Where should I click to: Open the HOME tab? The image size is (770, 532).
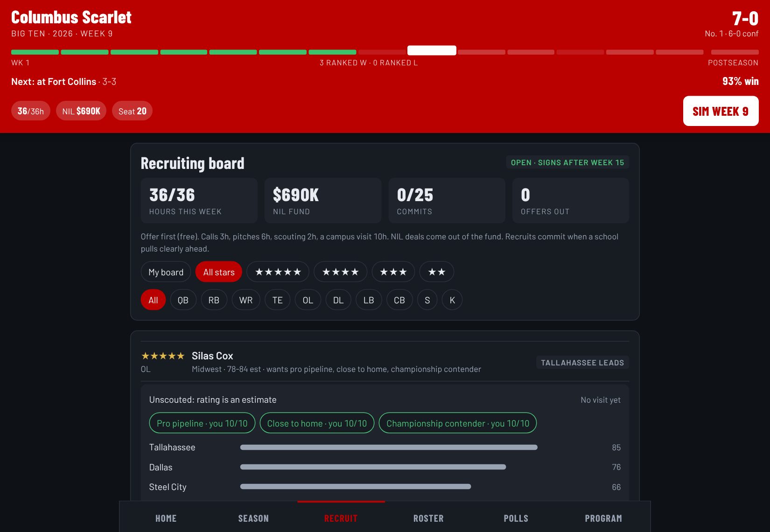[166, 518]
